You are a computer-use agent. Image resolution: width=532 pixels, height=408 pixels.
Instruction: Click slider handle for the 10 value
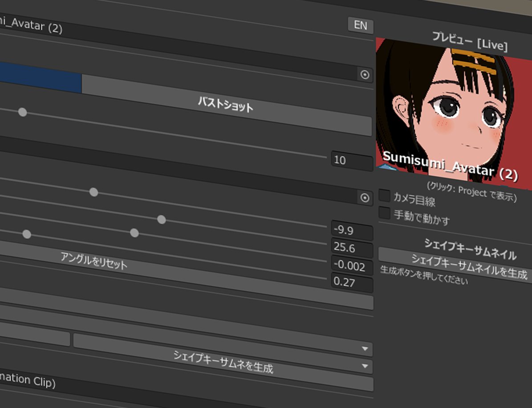tap(22, 112)
